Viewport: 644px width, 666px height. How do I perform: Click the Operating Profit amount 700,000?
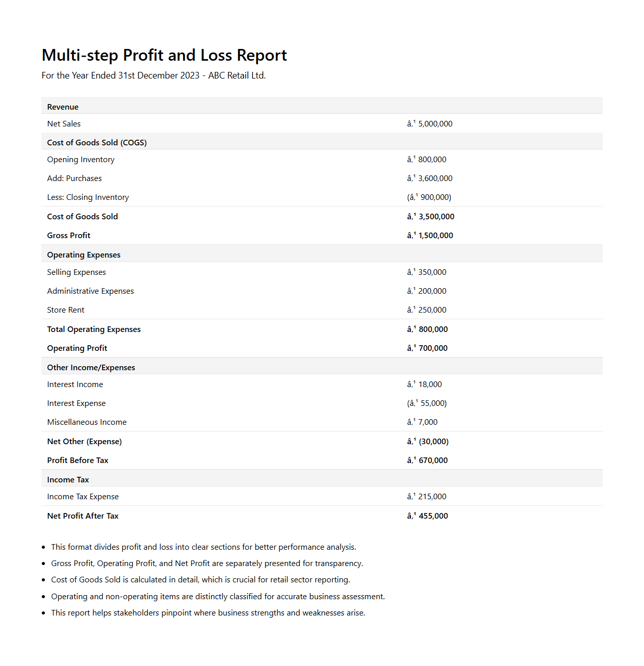(427, 348)
